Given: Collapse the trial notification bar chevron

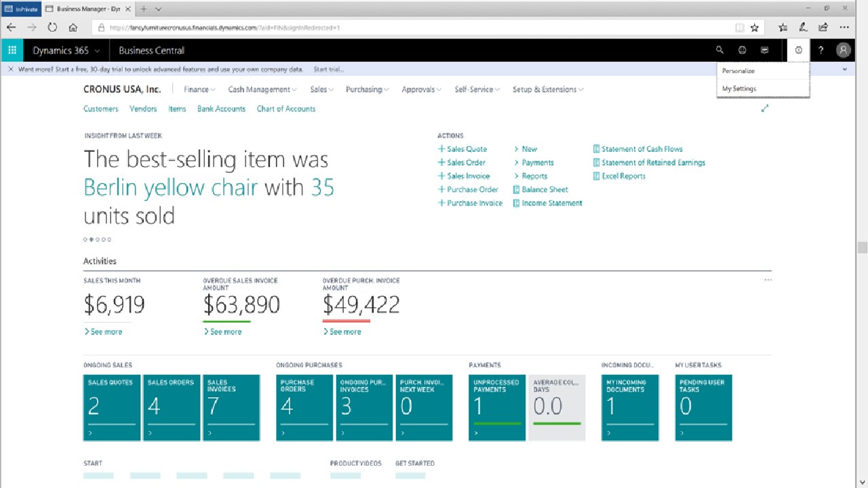Looking at the screenshot, I should 845,69.
